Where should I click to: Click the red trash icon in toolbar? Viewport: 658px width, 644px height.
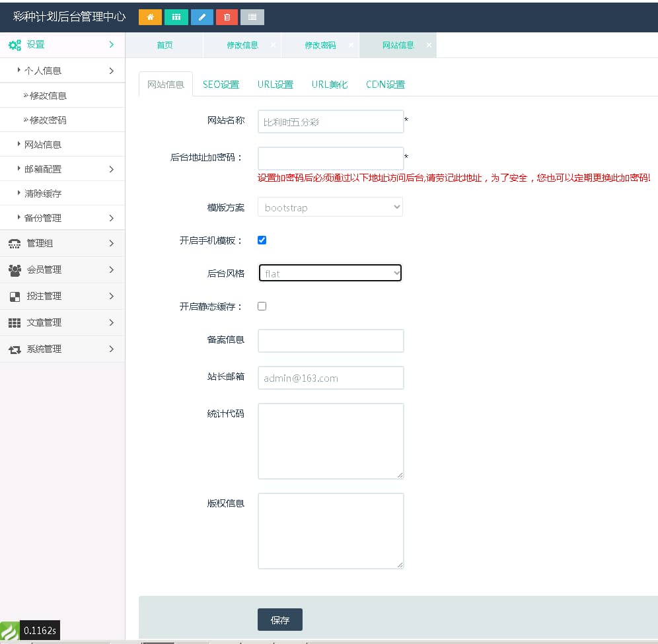(x=227, y=17)
